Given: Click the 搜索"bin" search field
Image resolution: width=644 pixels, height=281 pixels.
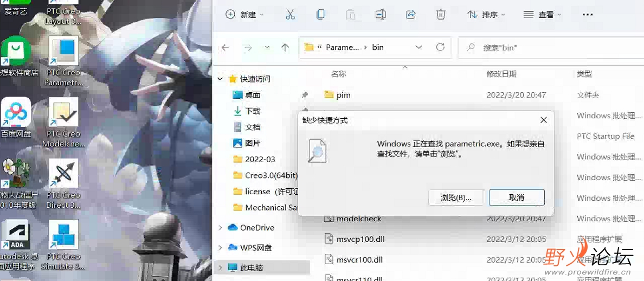Looking at the screenshot, I should [x=550, y=48].
